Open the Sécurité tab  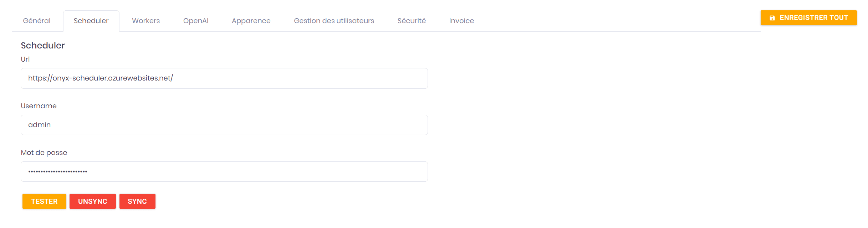[412, 21]
